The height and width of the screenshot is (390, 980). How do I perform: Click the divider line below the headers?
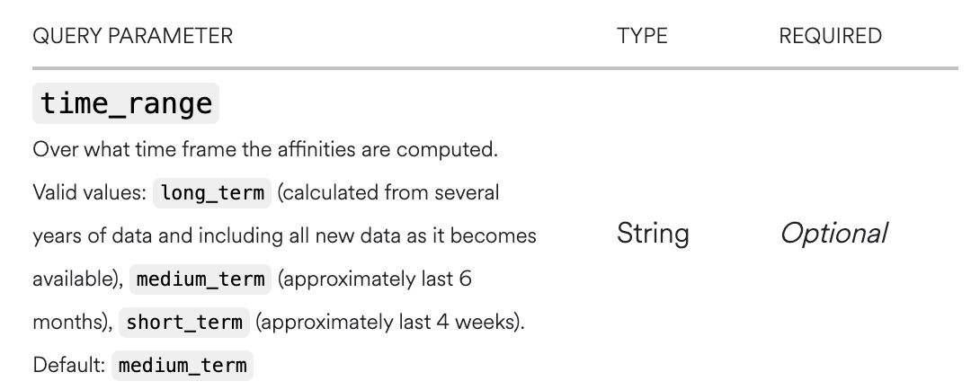pyautogui.click(x=494, y=68)
